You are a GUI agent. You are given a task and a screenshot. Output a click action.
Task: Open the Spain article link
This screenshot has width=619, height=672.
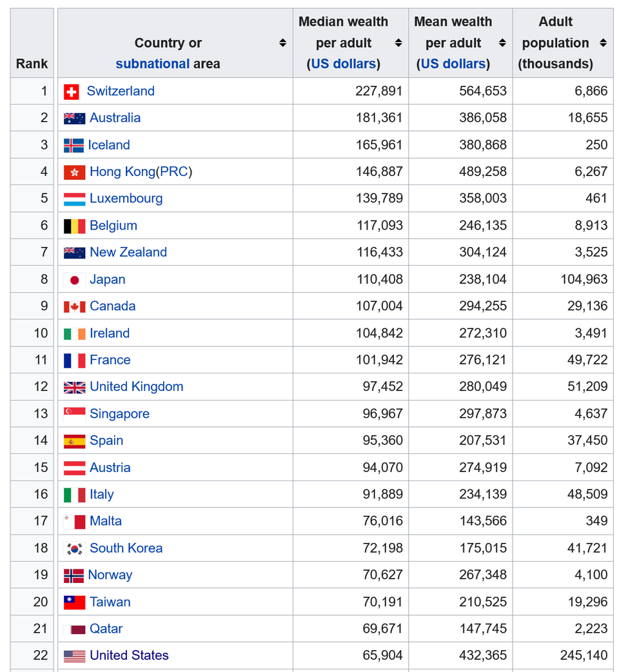click(x=106, y=440)
